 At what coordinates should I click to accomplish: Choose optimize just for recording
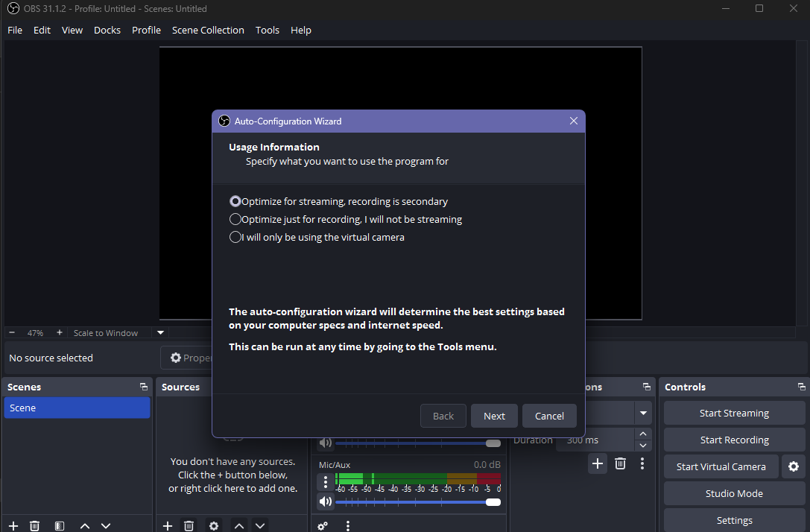coord(235,218)
